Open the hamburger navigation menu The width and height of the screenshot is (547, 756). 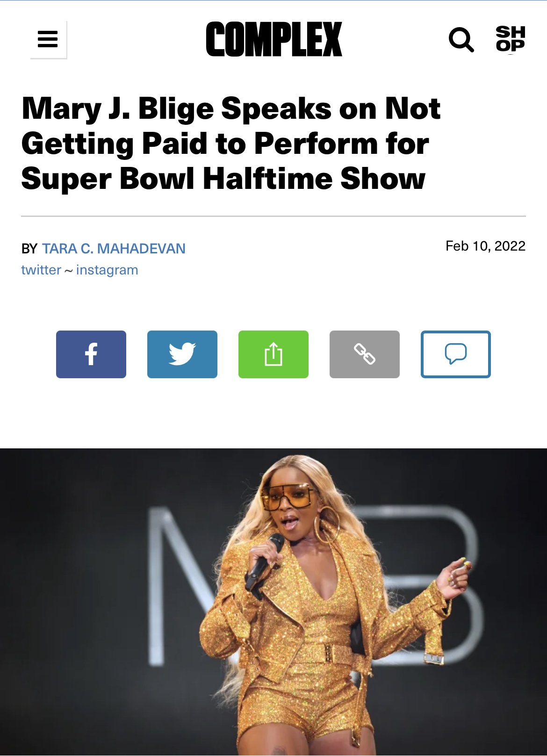[48, 39]
